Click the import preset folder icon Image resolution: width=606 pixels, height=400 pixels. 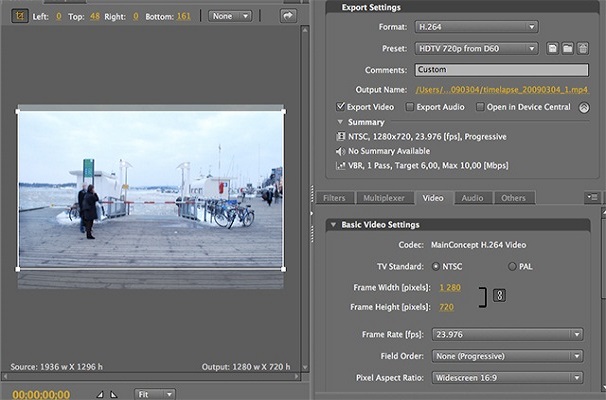(x=567, y=48)
